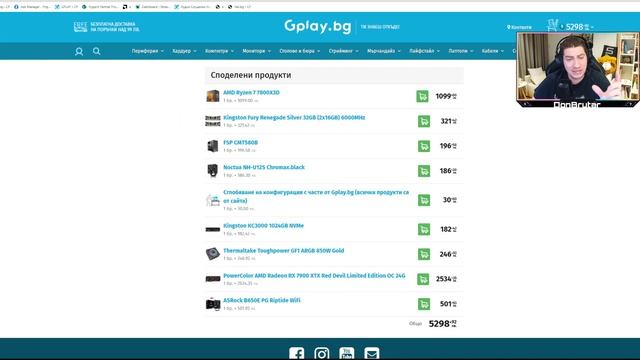Viewport: 640px width, 360px height.
Task: Click the 2534 price of Radeon row
Action: [446, 279]
